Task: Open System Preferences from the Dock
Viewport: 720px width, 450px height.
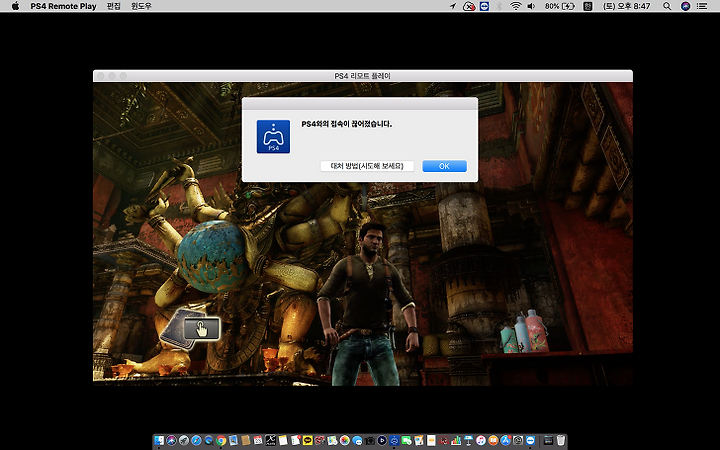Action: pyautogui.click(x=518, y=440)
